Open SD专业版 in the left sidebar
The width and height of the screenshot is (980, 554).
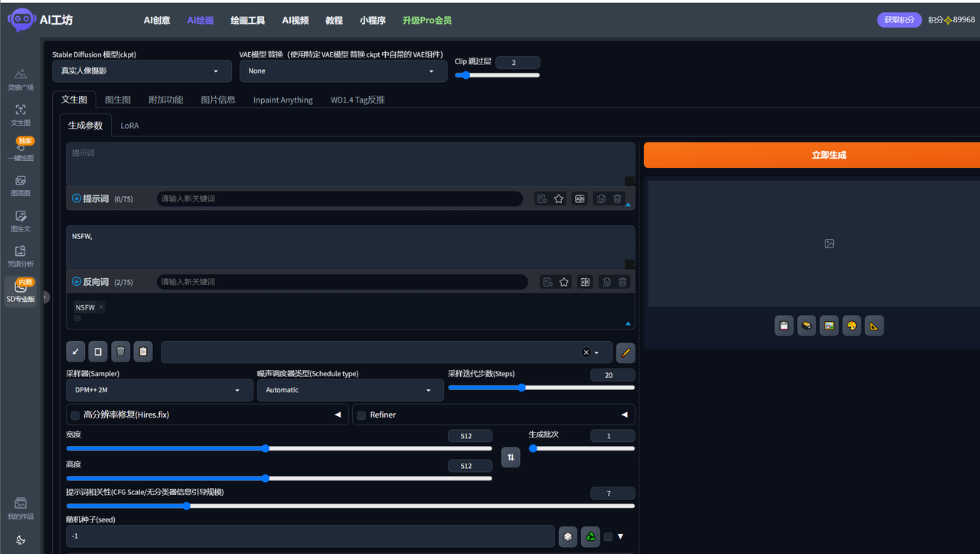[x=21, y=292]
